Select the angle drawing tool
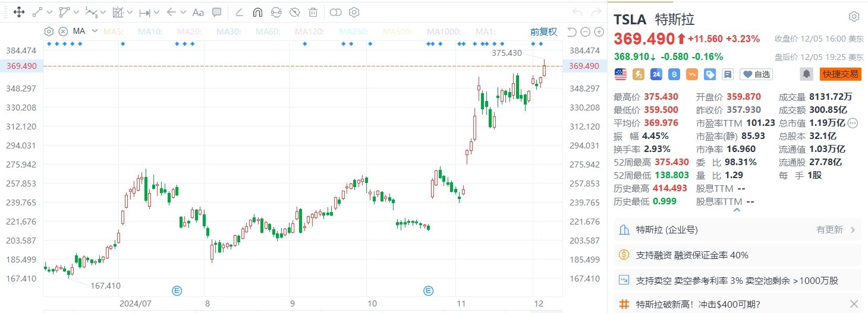This screenshot has height=313, width=868. click(239, 12)
